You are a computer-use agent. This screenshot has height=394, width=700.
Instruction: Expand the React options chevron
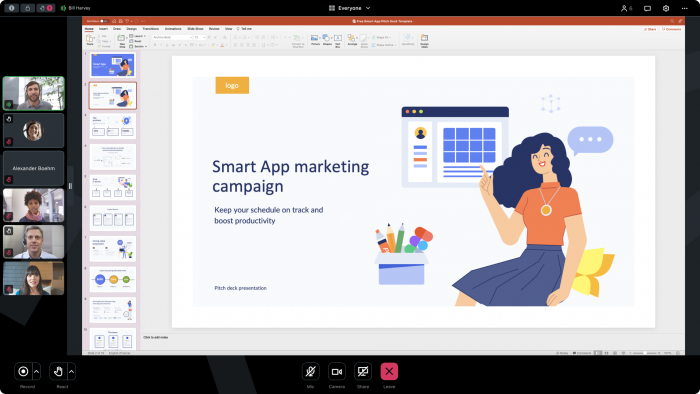click(71, 371)
